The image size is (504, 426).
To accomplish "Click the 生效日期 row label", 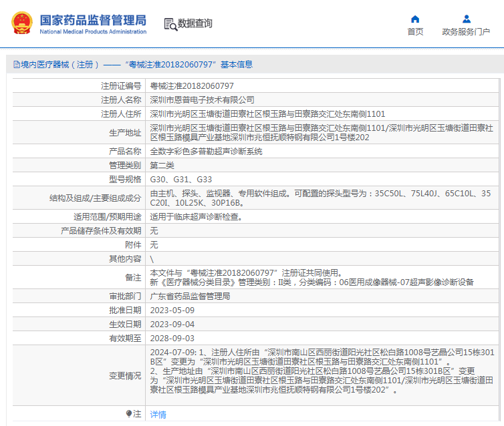I will (x=125, y=325).
